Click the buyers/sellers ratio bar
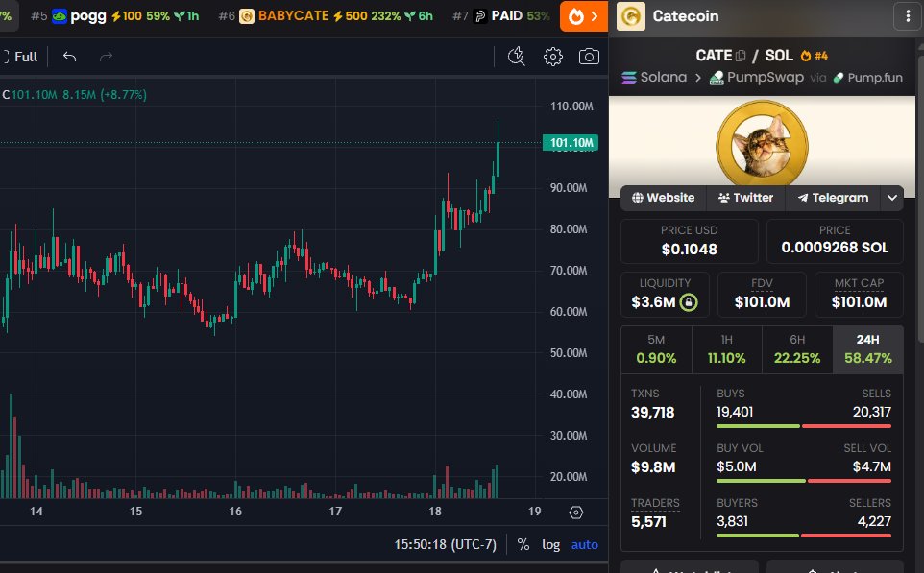This screenshot has width=924, height=573. 804,536
